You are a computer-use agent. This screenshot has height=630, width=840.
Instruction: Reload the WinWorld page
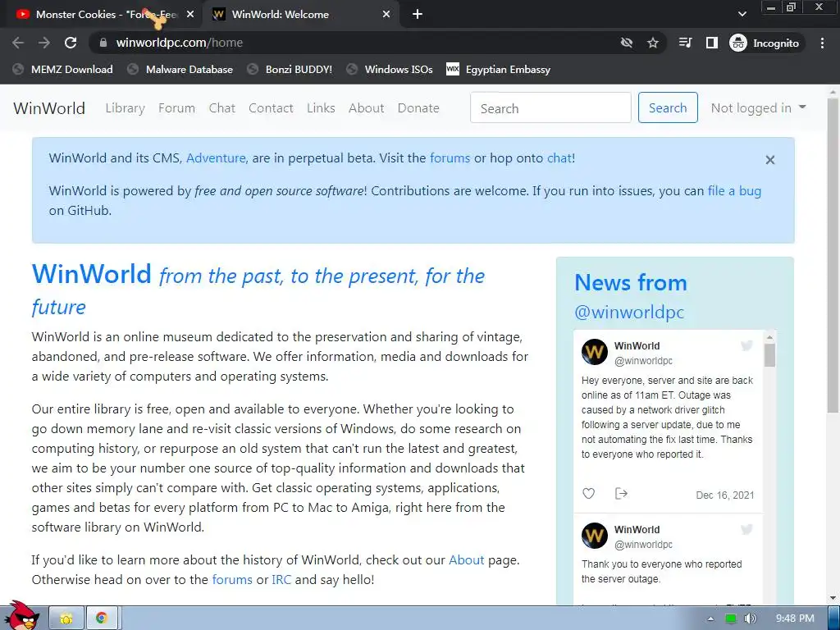(x=71, y=43)
